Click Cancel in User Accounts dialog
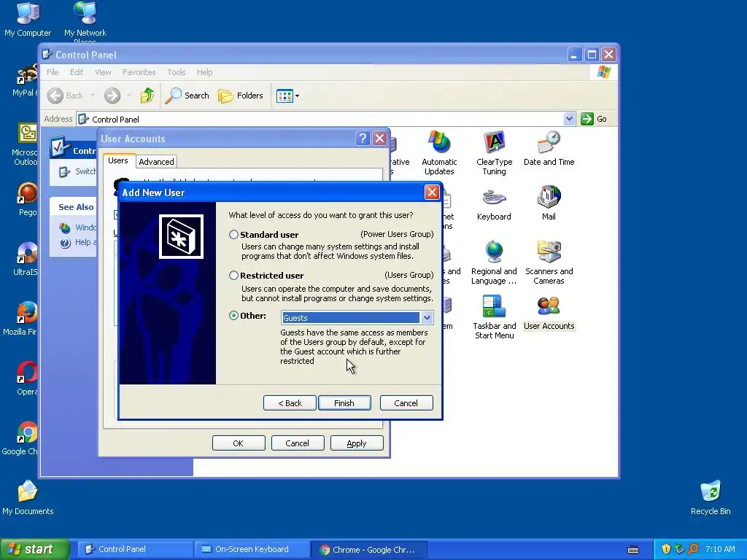Viewport: 747px width, 560px height. click(298, 443)
